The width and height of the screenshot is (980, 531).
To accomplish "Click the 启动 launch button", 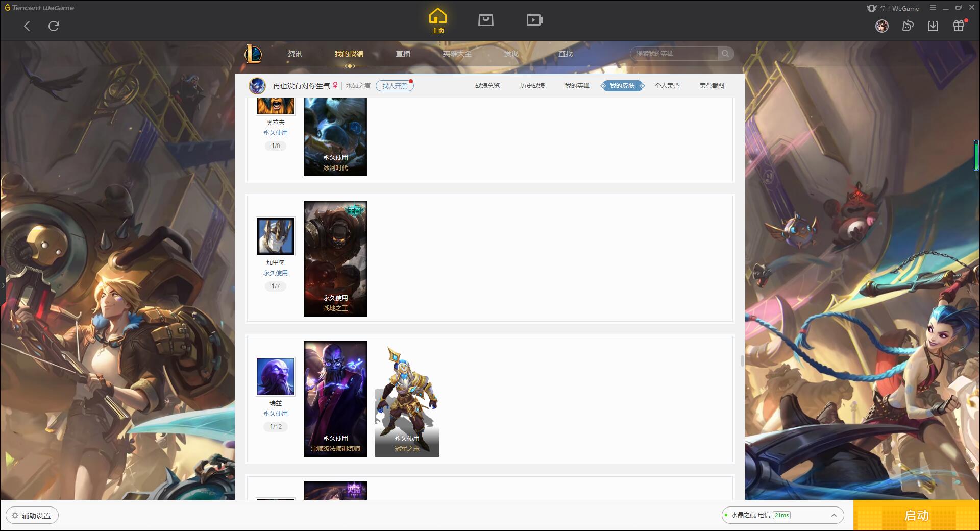I will [x=916, y=516].
